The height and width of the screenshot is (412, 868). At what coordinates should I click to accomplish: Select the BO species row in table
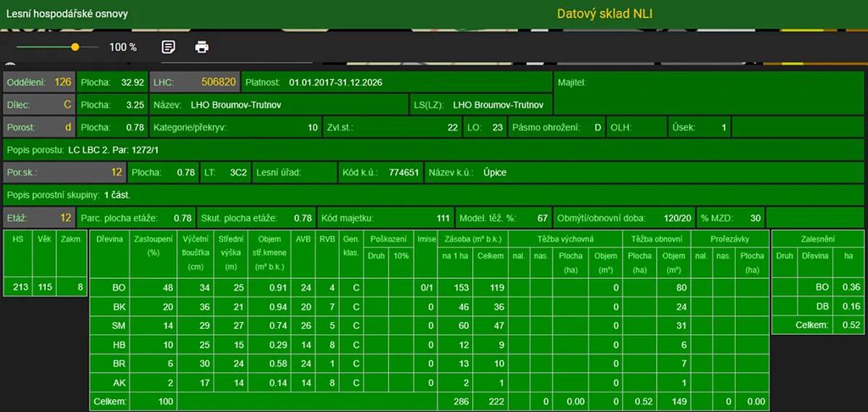point(119,288)
